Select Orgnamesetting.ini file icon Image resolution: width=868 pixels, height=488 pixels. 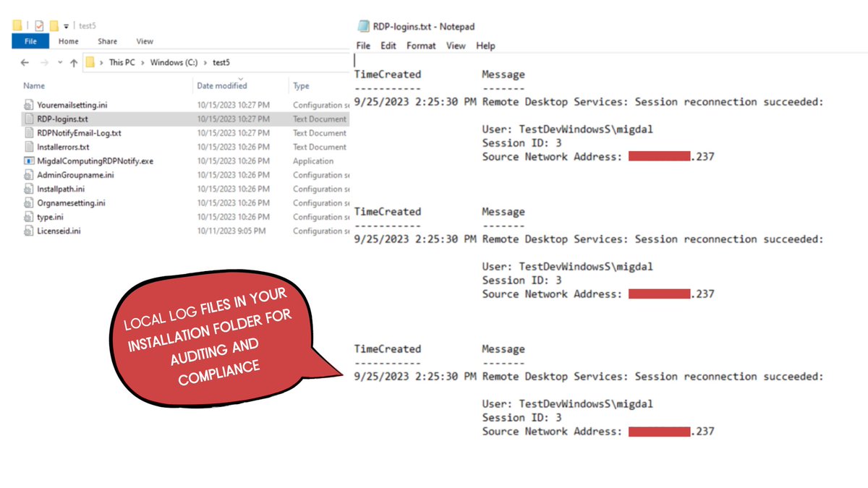(29, 203)
